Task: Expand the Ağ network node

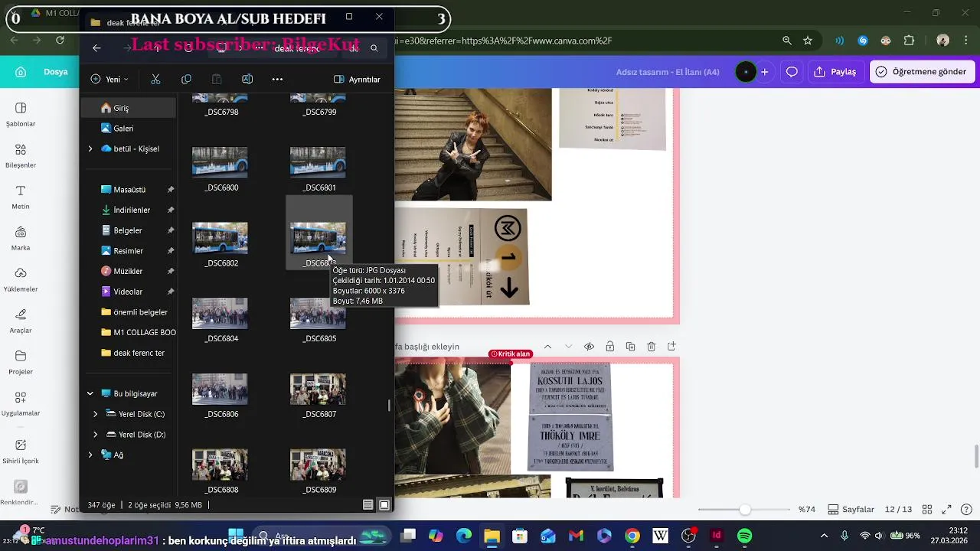Action: click(x=90, y=455)
